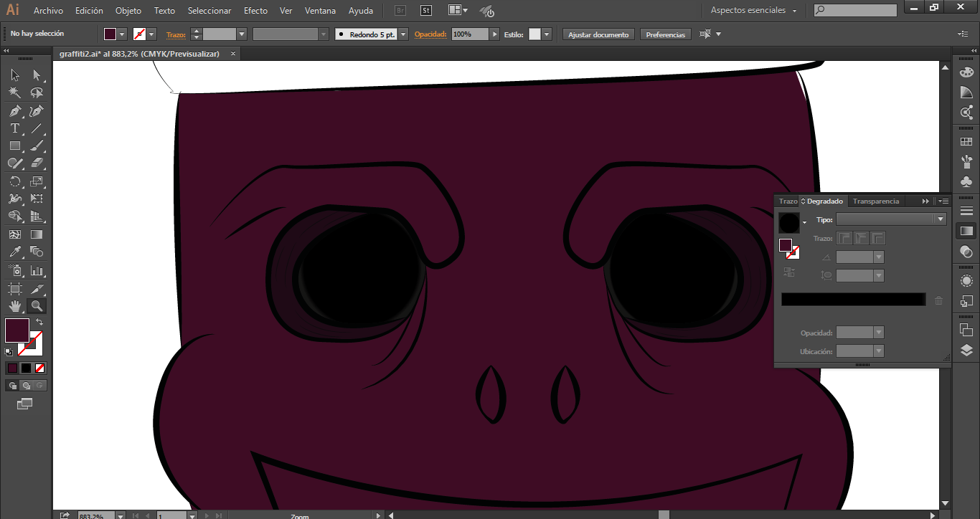This screenshot has width=980, height=519.
Task: Choose the Symbol Sprayer tool
Action: (x=14, y=270)
